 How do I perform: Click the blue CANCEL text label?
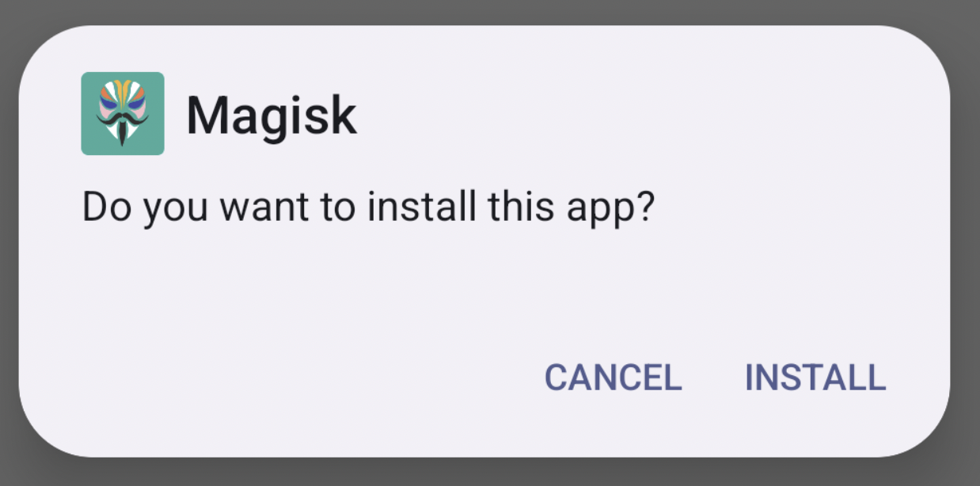coord(613,378)
